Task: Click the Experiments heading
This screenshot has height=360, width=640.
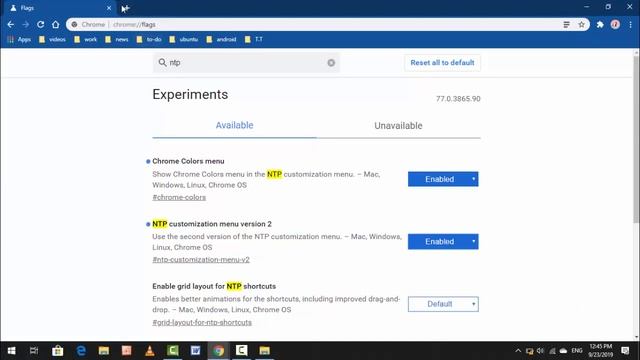Action: pyautogui.click(x=190, y=94)
